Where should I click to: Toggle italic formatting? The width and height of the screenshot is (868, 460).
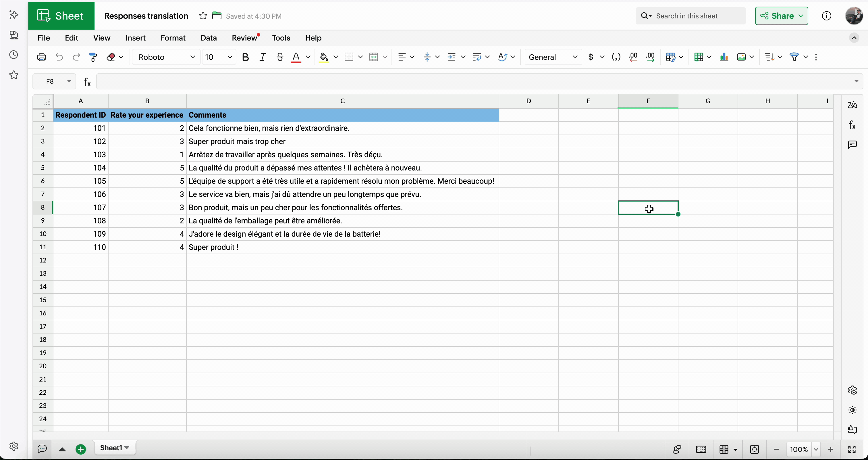(x=263, y=57)
